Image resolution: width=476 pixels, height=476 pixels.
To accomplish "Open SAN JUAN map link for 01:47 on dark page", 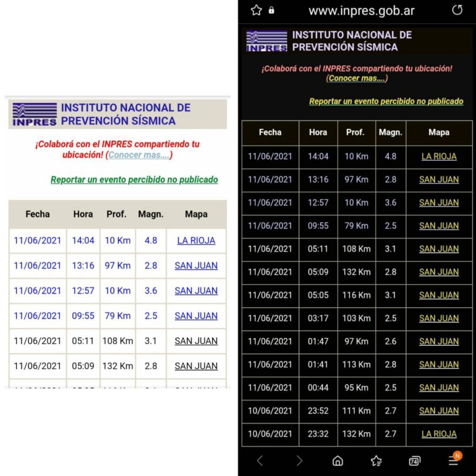I will [x=439, y=341].
